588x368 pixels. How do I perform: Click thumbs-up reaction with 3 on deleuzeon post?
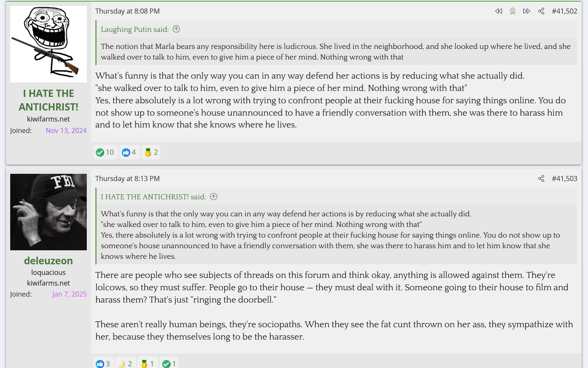click(103, 363)
